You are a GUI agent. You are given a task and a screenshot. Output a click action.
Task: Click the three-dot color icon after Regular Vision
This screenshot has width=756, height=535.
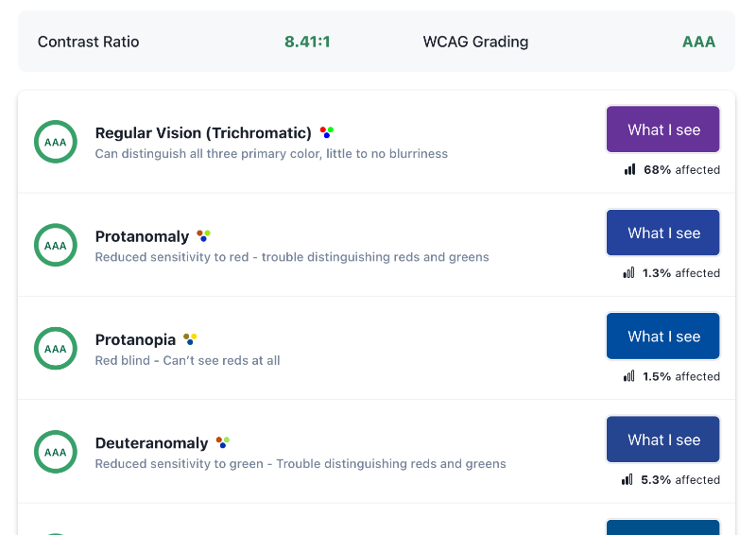327,132
